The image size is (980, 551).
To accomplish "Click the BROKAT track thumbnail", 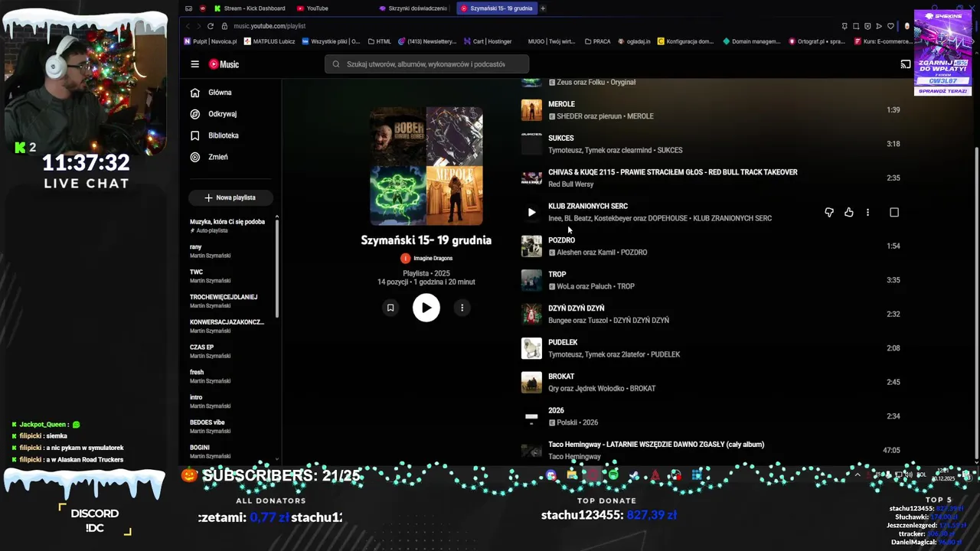I will 531,382.
